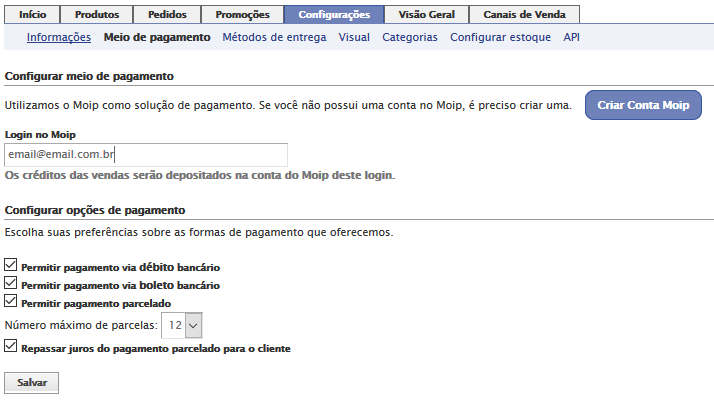The width and height of the screenshot is (714, 406).
Task: Navigate to Categorias settings
Action: coord(409,37)
